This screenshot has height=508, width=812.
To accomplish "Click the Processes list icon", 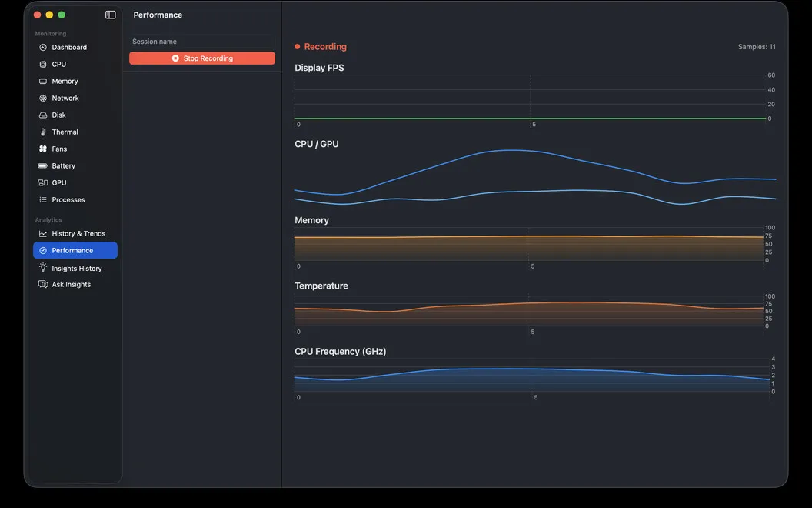I will 43,199.
